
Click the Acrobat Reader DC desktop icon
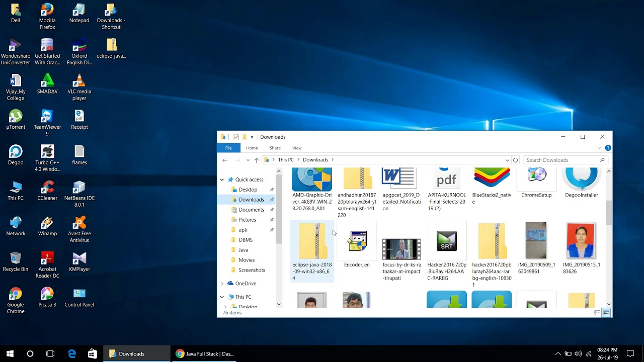point(47,265)
